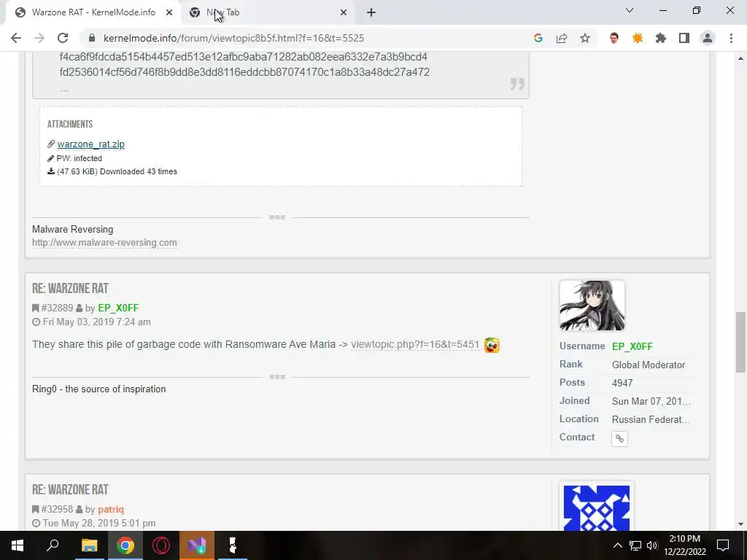Open the Windows notification center
The height and width of the screenshot is (560, 747).
(723, 545)
